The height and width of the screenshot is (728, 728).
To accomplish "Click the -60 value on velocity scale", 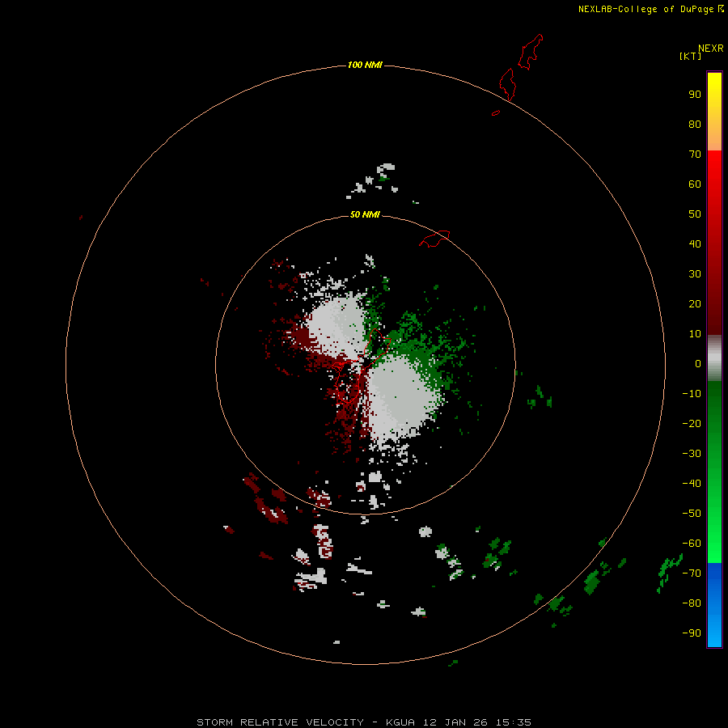I will pos(692,544).
